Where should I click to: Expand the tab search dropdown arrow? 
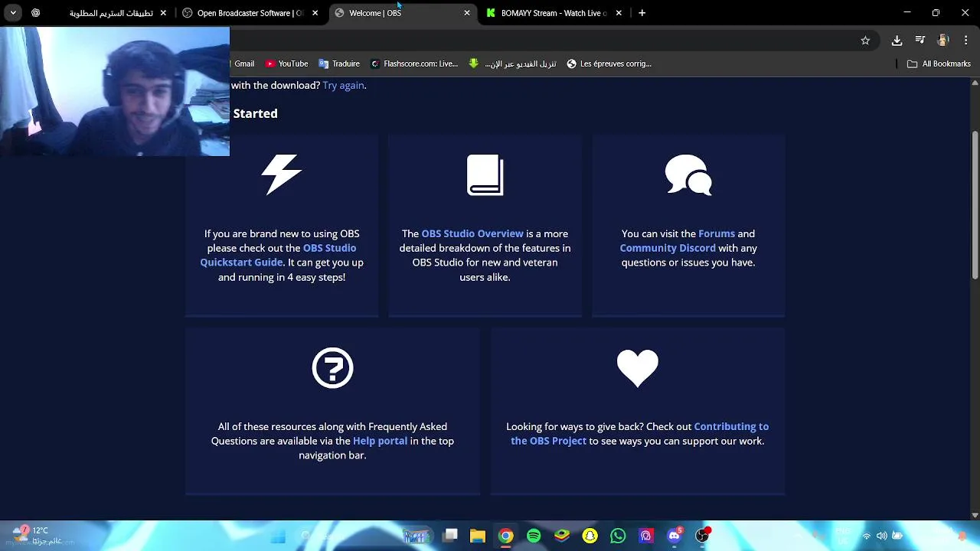[13, 13]
